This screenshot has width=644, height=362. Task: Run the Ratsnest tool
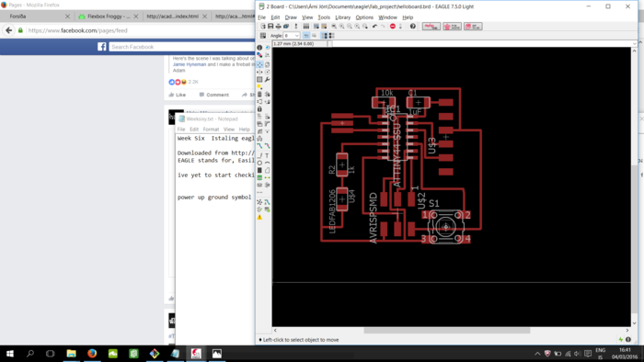coord(259,202)
